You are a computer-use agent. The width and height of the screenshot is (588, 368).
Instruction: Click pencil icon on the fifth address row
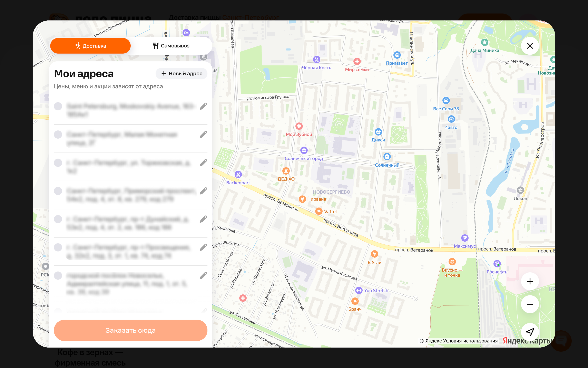(x=203, y=219)
